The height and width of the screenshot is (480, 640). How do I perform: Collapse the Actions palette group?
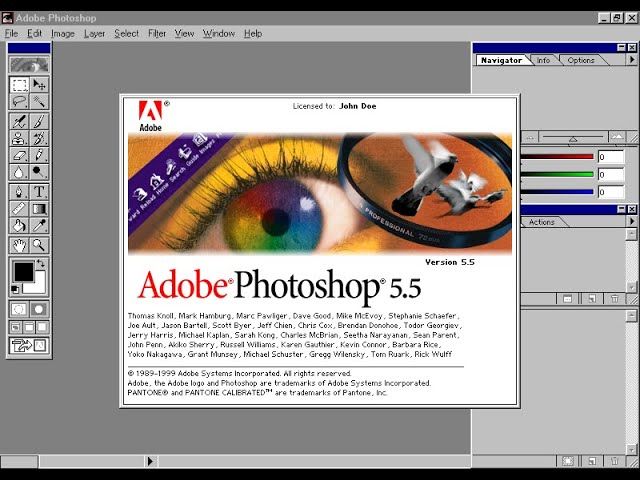622,209
